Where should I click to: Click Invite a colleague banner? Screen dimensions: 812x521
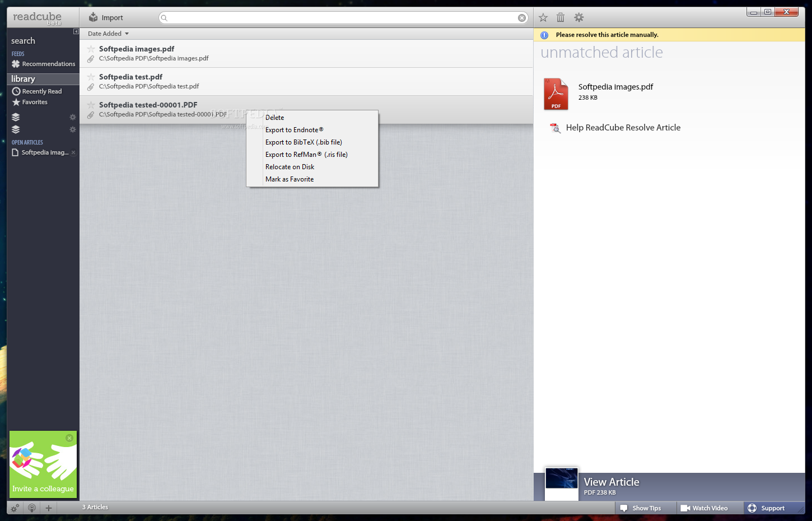click(x=43, y=464)
